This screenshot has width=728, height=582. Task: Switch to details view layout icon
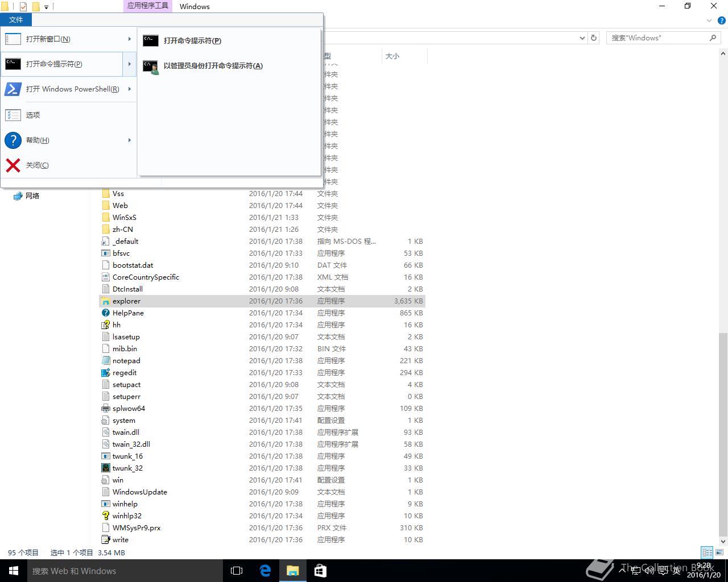tap(707, 552)
